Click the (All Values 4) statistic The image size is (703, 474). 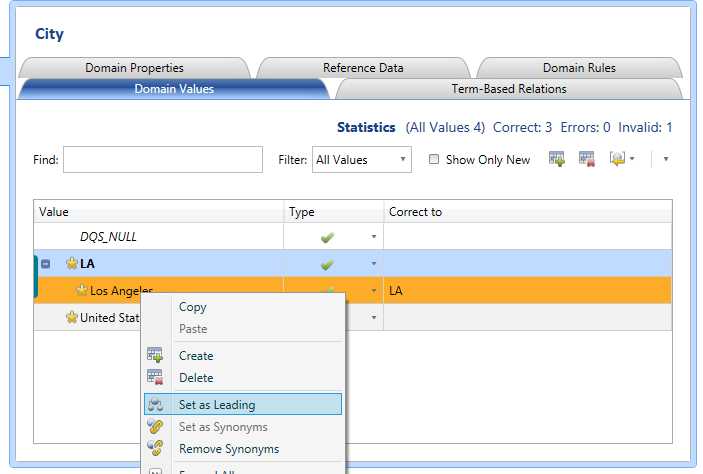[445, 127]
